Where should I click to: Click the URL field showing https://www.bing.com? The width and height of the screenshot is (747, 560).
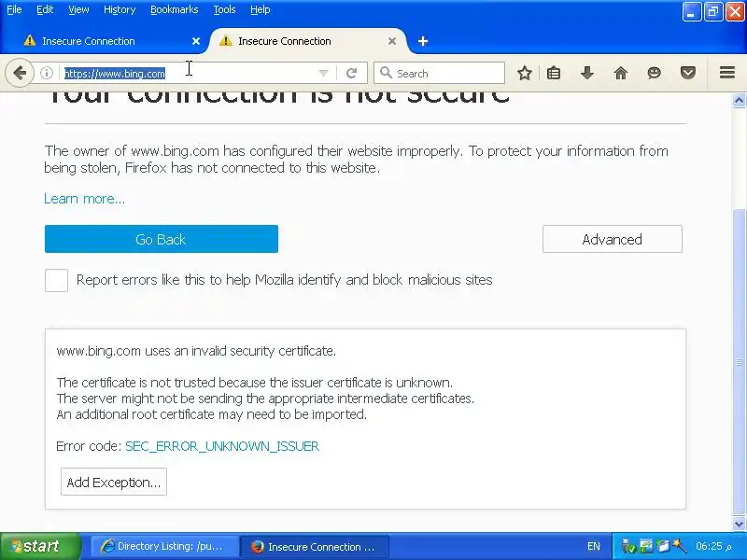click(x=190, y=73)
